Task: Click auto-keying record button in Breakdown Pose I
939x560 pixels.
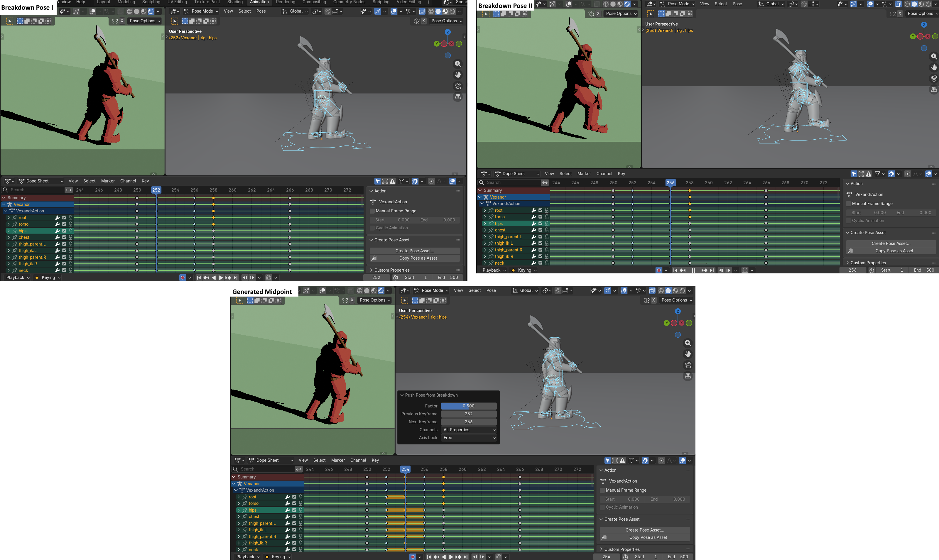Action: pyautogui.click(x=183, y=277)
